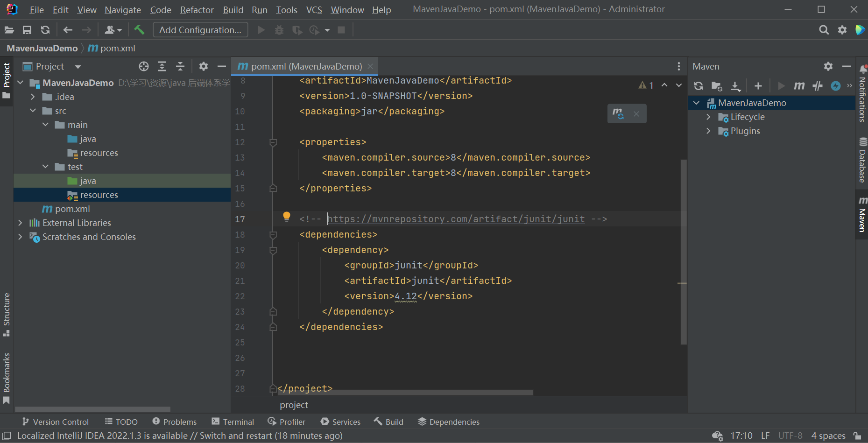Viewport: 868px width, 443px height.
Task: Open the Dependencies tool window
Action: pos(449,422)
